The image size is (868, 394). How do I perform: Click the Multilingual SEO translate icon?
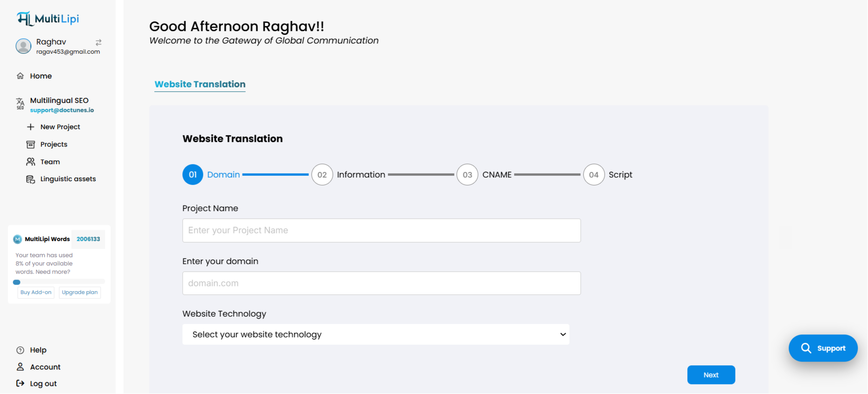point(20,104)
